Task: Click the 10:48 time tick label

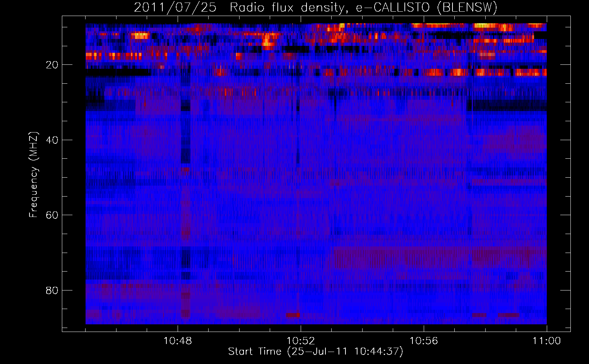Action: coord(178,341)
